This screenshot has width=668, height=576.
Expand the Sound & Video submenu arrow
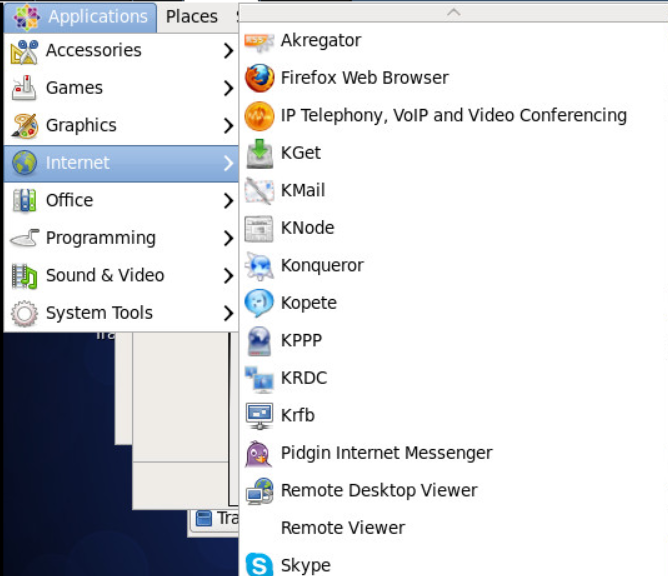tap(228, 276)
